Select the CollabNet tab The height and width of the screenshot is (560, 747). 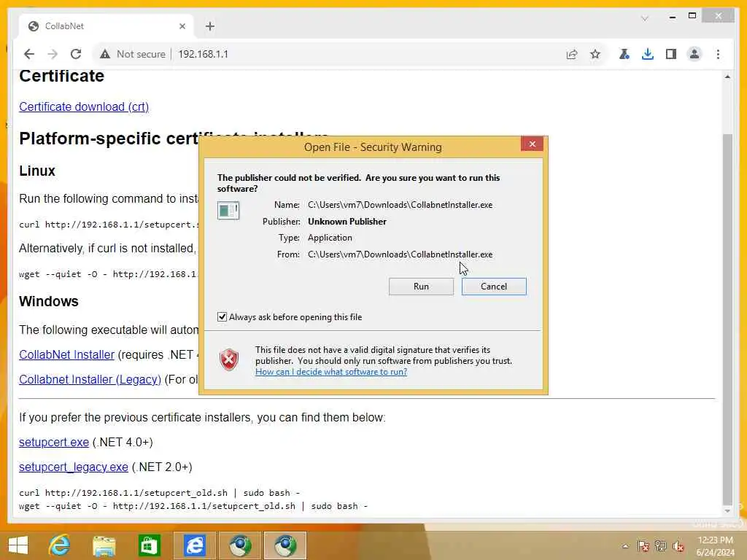107,26
